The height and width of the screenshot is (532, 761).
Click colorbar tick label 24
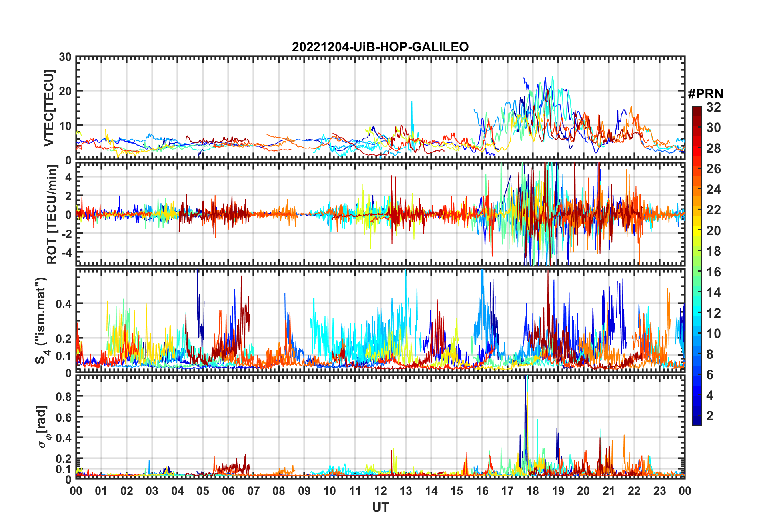713,190
